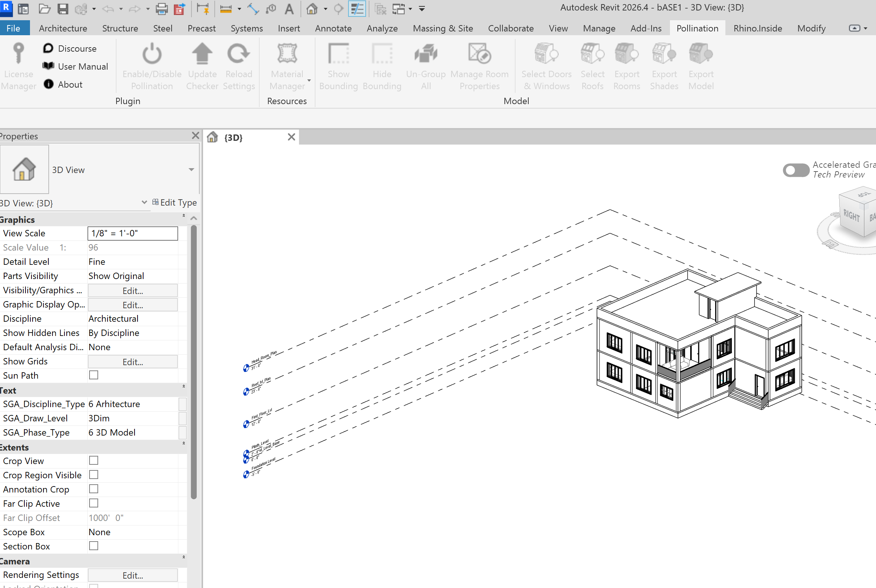The height and width of the screenshot is (588, 876).
Task: Open the User Manual book icon
Action: pos(48,66)
